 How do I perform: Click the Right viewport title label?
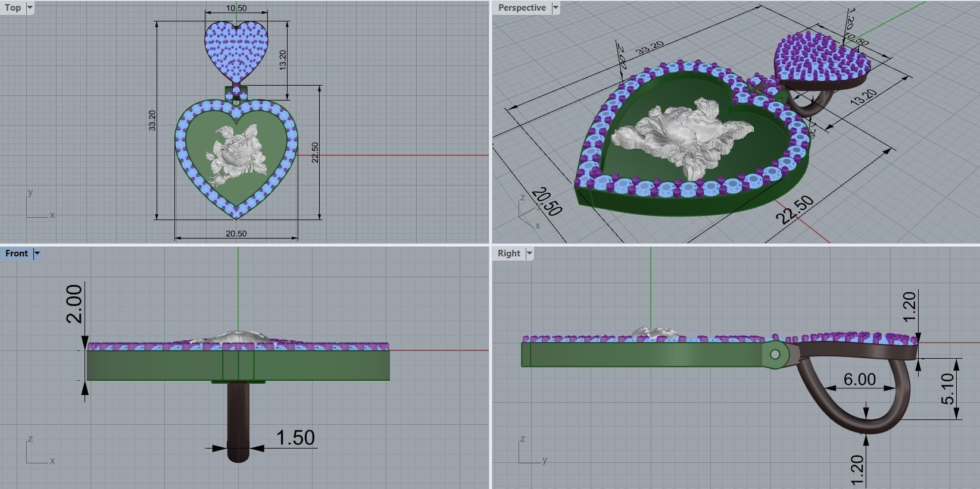[509, 253]
